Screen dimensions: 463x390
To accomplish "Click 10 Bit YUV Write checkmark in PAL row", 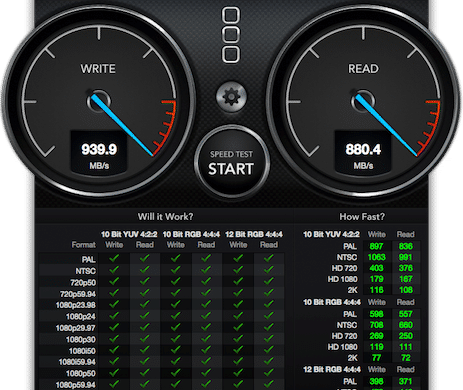I will click(x=114, y=258).
